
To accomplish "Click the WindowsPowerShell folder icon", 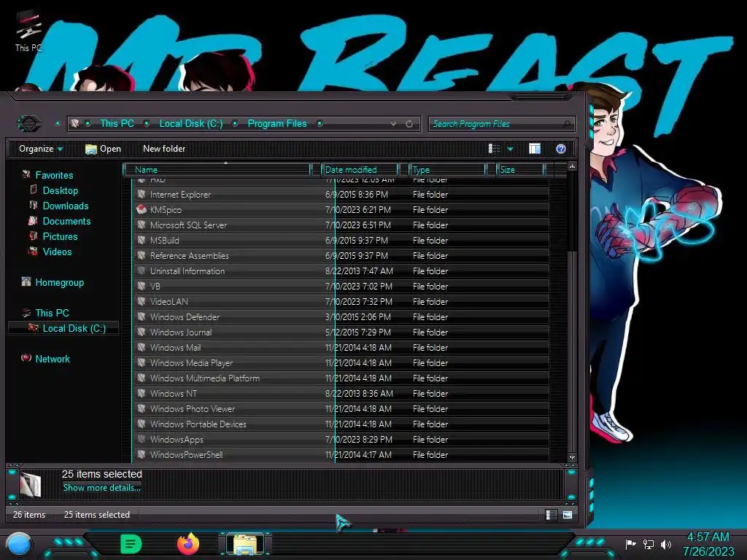I will (142, 454).
